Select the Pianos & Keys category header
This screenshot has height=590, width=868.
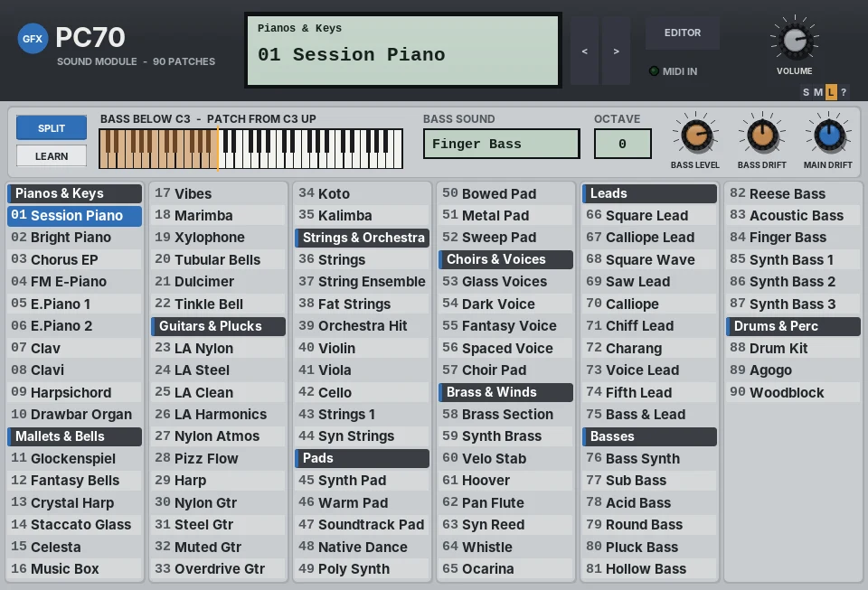[75, 193]
